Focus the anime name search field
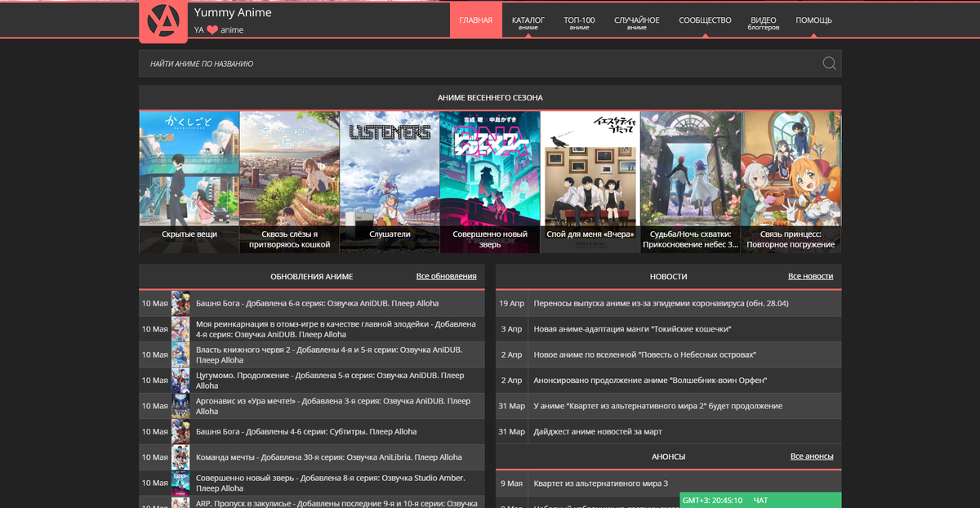 coord(490,64)
